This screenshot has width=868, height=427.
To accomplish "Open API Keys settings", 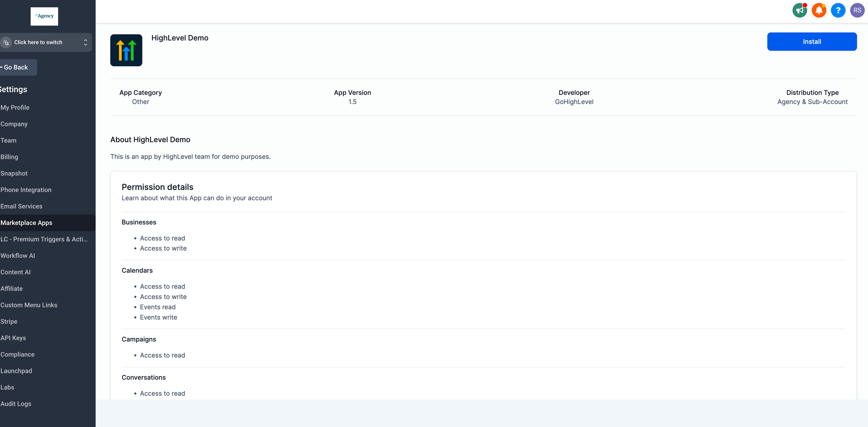I will pos(13,338).
